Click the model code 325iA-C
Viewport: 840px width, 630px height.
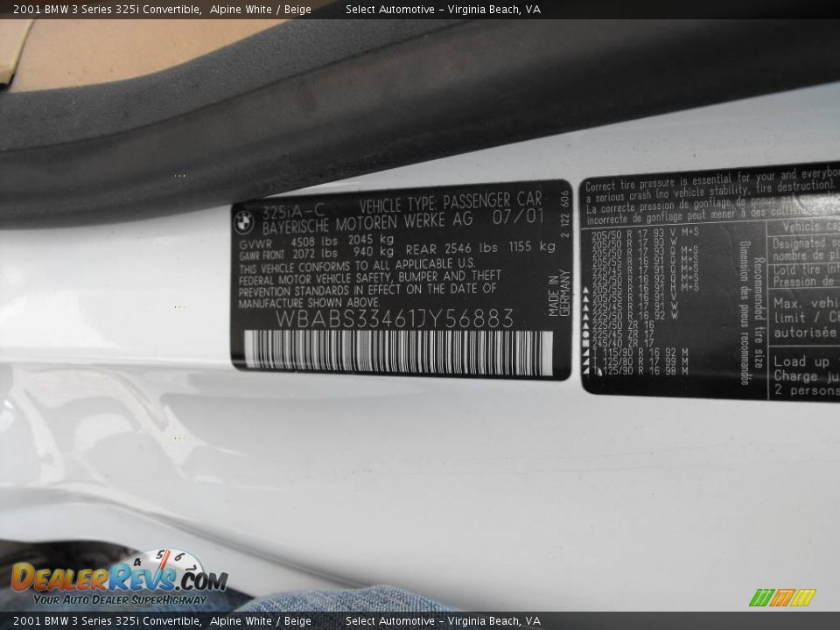(293, 211)
